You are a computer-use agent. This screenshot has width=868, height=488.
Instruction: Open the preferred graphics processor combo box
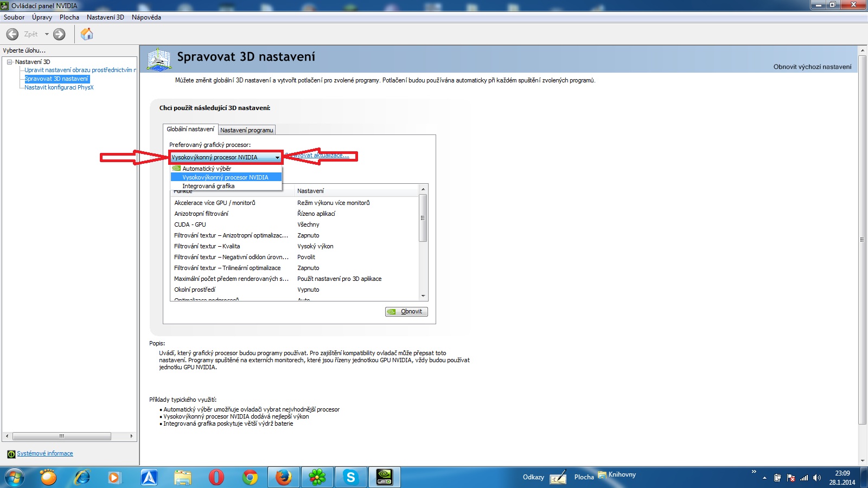tap(226, 157)
